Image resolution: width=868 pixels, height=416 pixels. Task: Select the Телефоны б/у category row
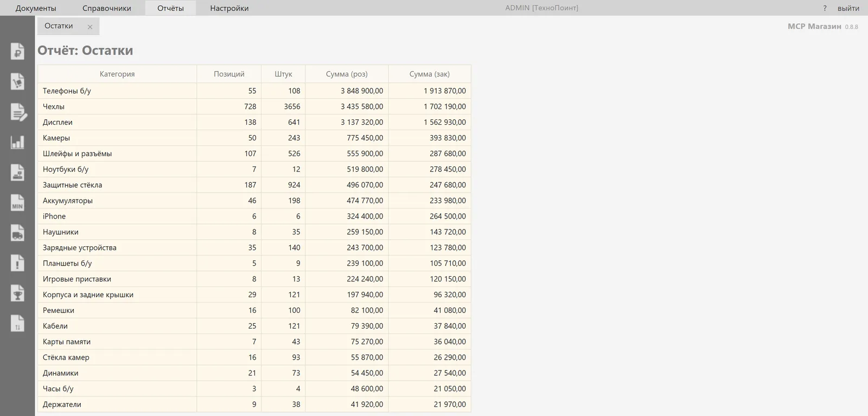(x=254, y=91)
